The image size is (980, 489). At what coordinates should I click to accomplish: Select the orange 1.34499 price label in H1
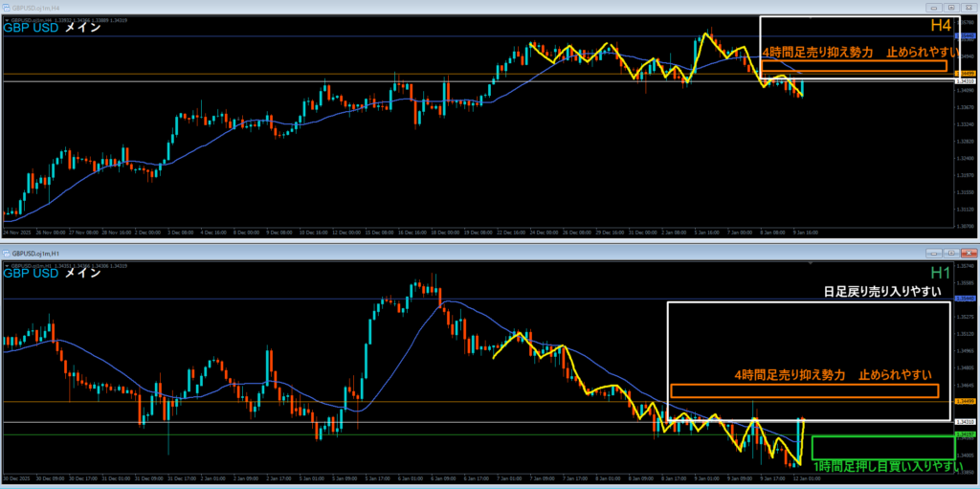(x=966, y=401)
